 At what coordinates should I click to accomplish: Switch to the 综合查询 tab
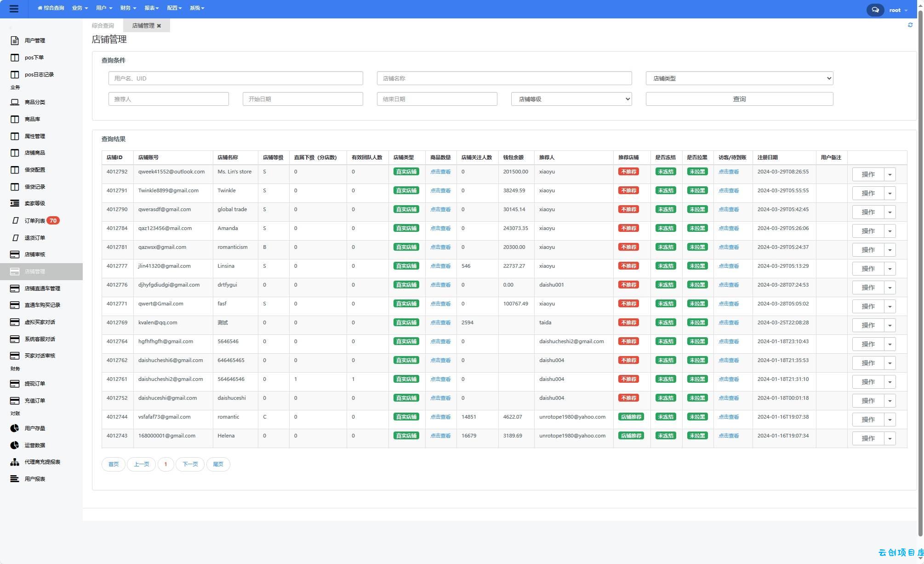click(x=103, y=26)
